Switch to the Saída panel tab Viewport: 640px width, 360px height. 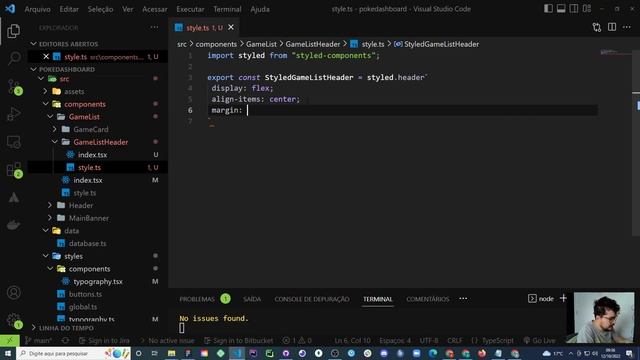click(252, 299)
